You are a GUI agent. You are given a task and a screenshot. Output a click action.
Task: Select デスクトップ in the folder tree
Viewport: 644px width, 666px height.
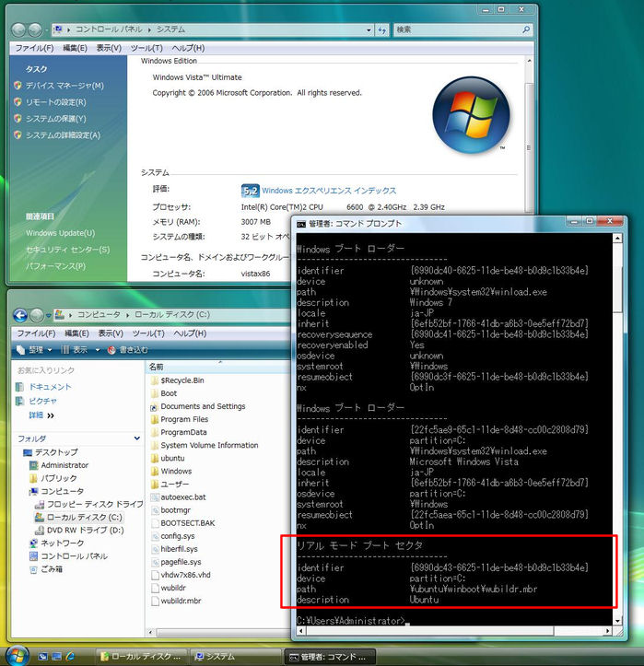tap(56, 452)
